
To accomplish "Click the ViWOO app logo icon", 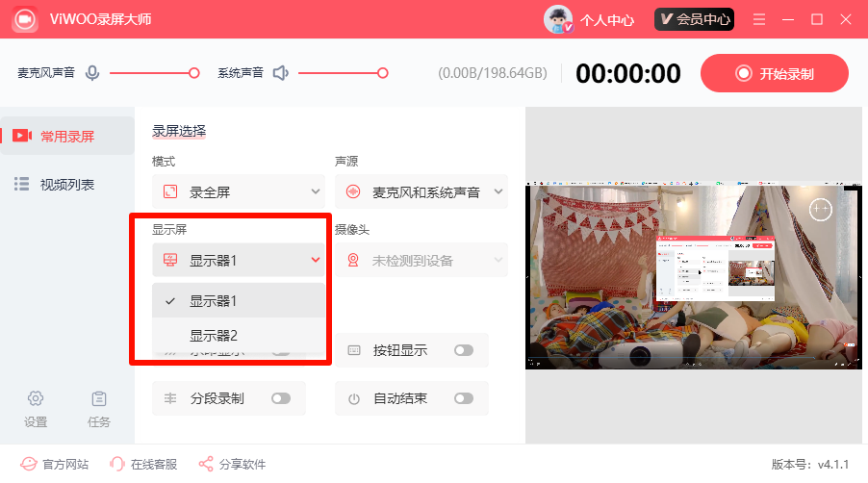I will (24, 19).
